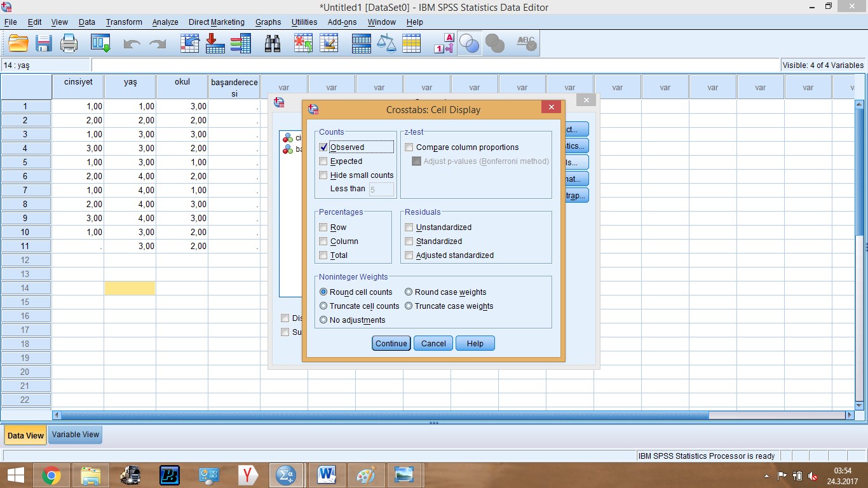Screen dimensions: 868x488
Task: Click Insert cases toolbar icon
Action: point(304,43)
